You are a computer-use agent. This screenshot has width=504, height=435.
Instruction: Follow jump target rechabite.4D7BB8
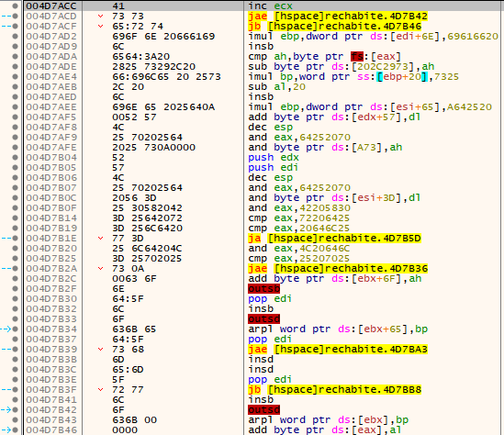tap(344, 390)
